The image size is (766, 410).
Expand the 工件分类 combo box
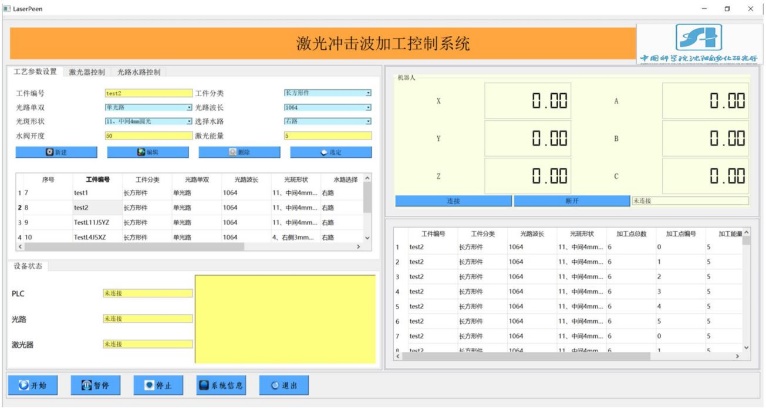tap(368, 93)
